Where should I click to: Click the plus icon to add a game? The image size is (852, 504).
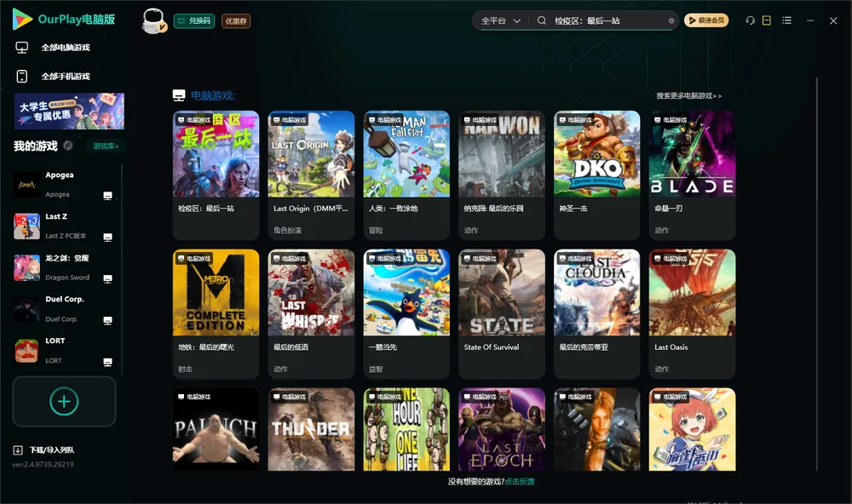[x=64, y=401]
